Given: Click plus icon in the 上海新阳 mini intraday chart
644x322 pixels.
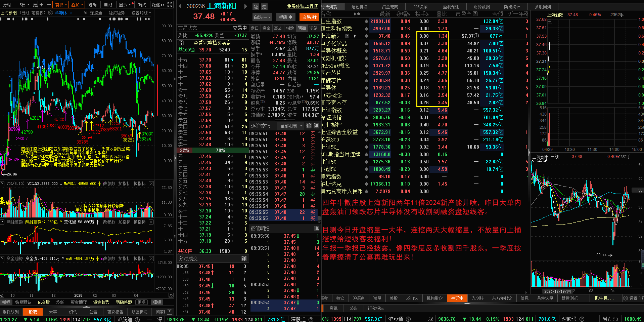Looking at the screenshot, I should (x=550, y=22).
